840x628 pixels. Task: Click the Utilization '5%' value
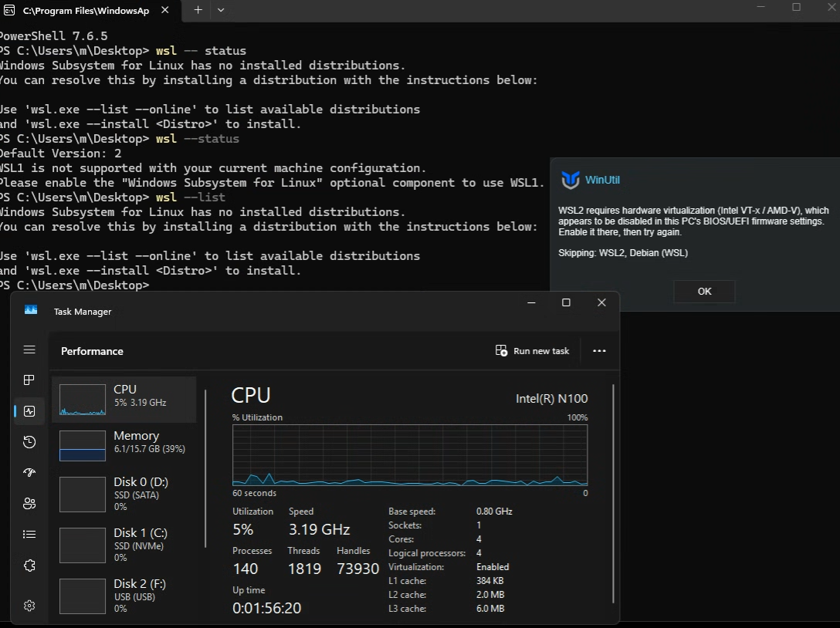point(242,529)
